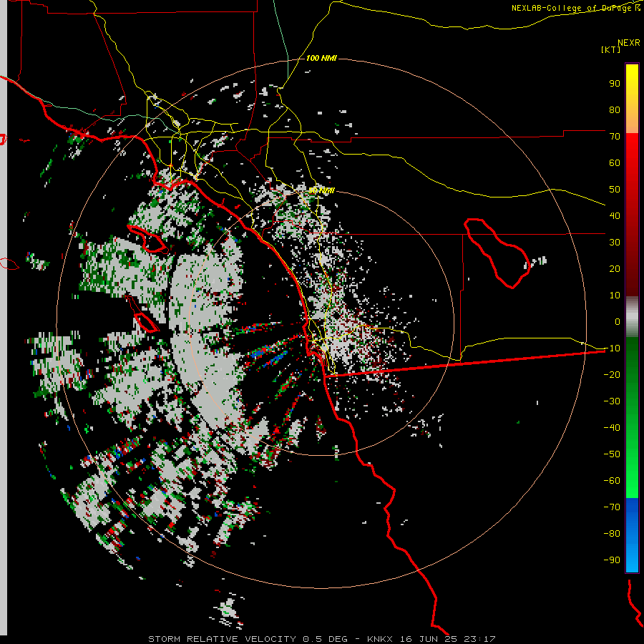Screen dimensions: 644x644
Task: Click the 40 value on the velocity scale
Action: pyautogui.click(x=615, y=216)
